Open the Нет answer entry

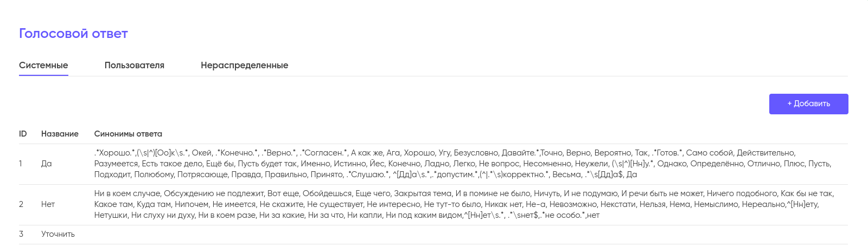48,204
